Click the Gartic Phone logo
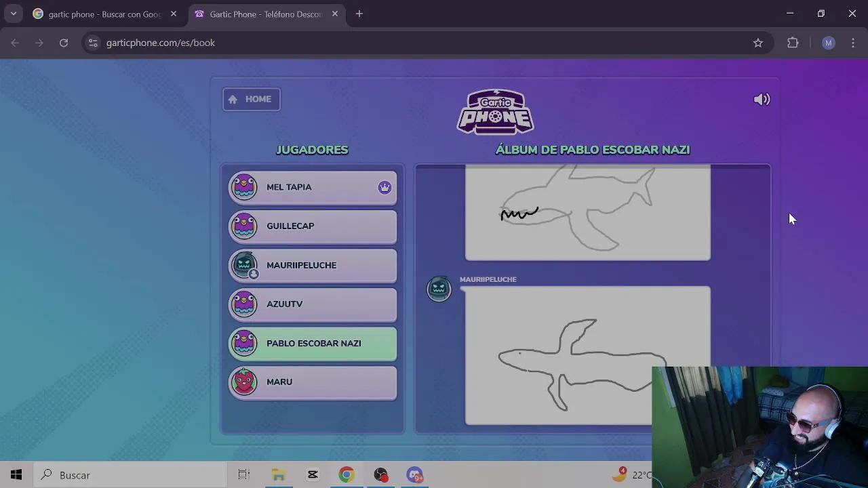 (x=495, y=112)
